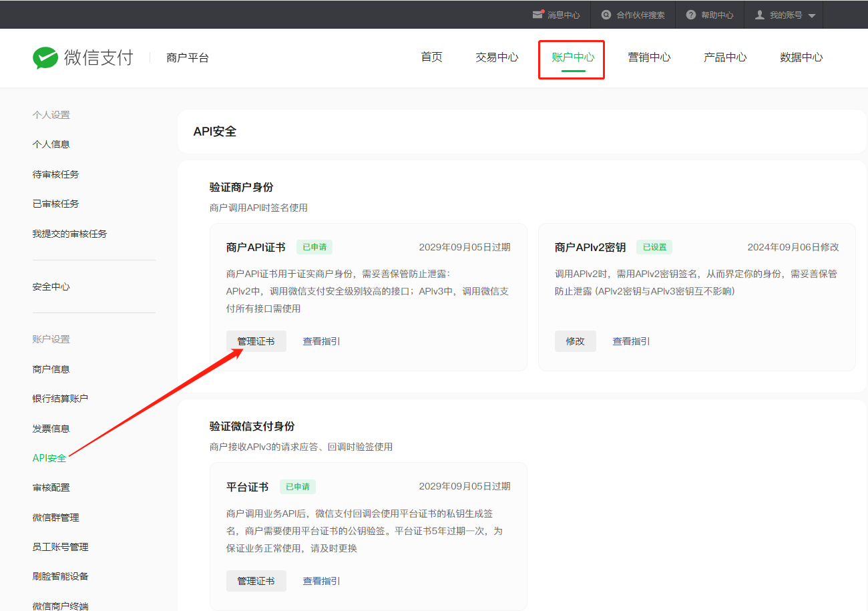This screenshot has height=611, width=868.
Task: Click 2024年09月06日修改 date text
Action: point(793,247)
